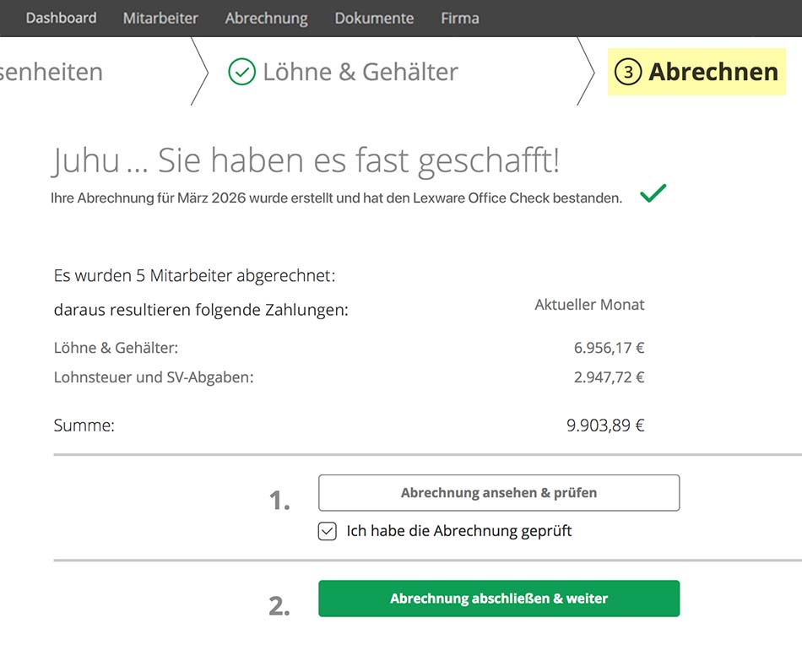The width and height of the screenshot is (802, 672).
Task: Select the highlighted Abrechnen step
Action: coord(713,72)
